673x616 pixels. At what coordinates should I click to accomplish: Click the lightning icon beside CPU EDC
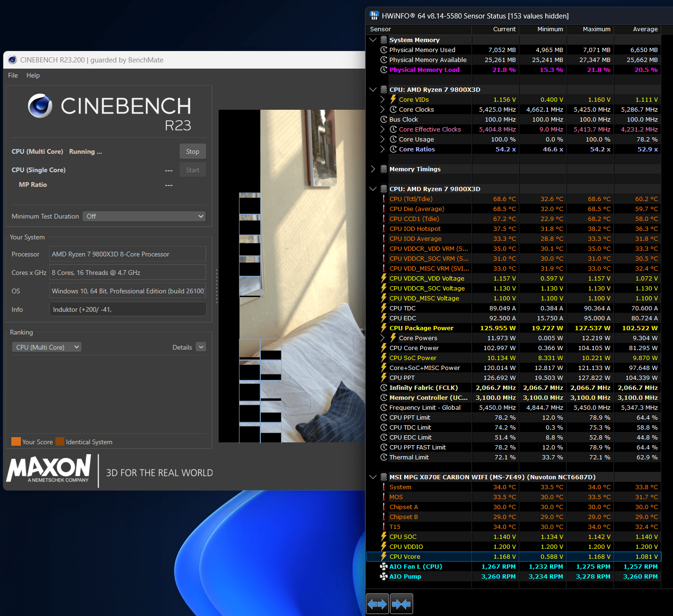(384, 318)
